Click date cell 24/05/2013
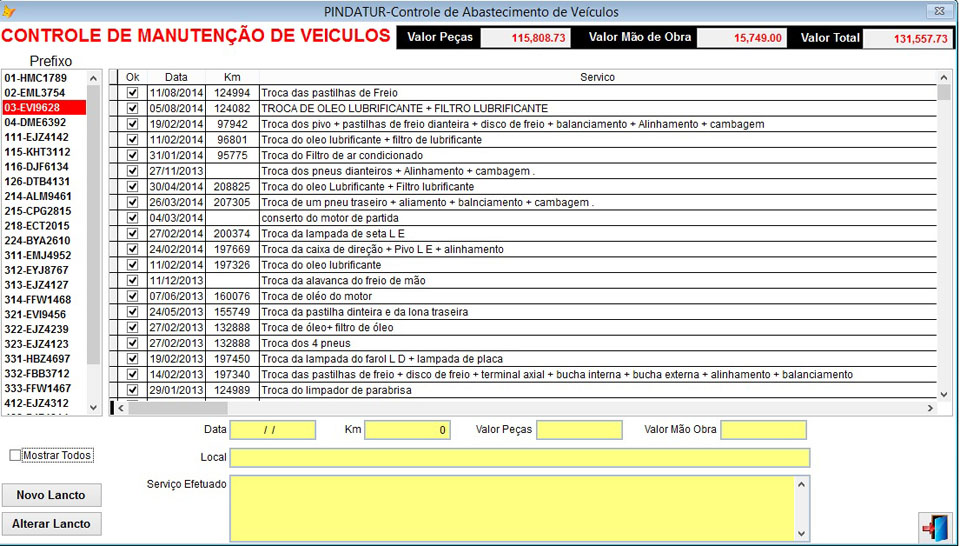 pos(176,312)
